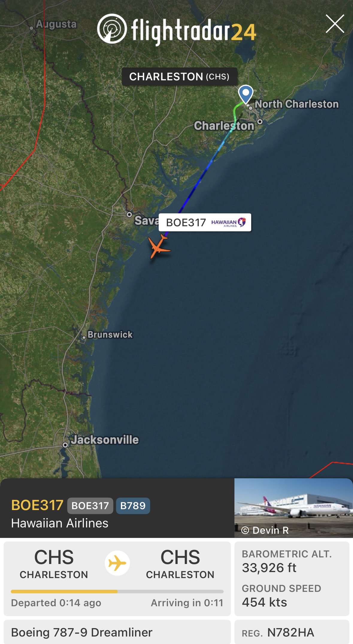Tap the Boeing 787-9 Dreamliner row
The image size is (353, 644).
pyautogui.click(x=117, y=632)
